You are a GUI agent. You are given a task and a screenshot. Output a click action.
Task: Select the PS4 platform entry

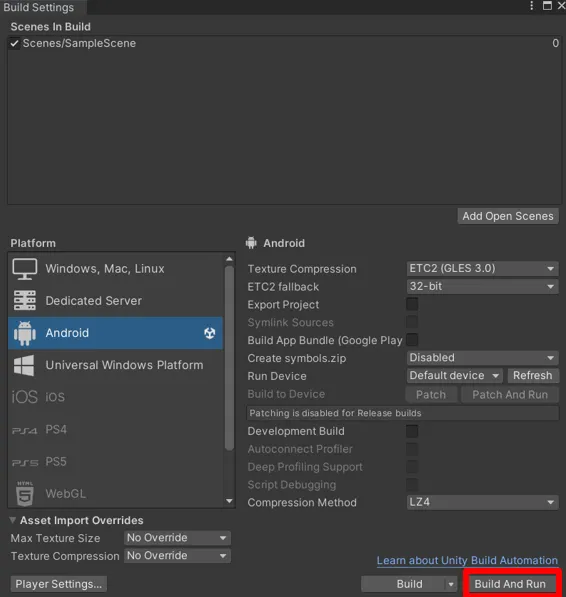pyautogui.click(x=115, y=429)
